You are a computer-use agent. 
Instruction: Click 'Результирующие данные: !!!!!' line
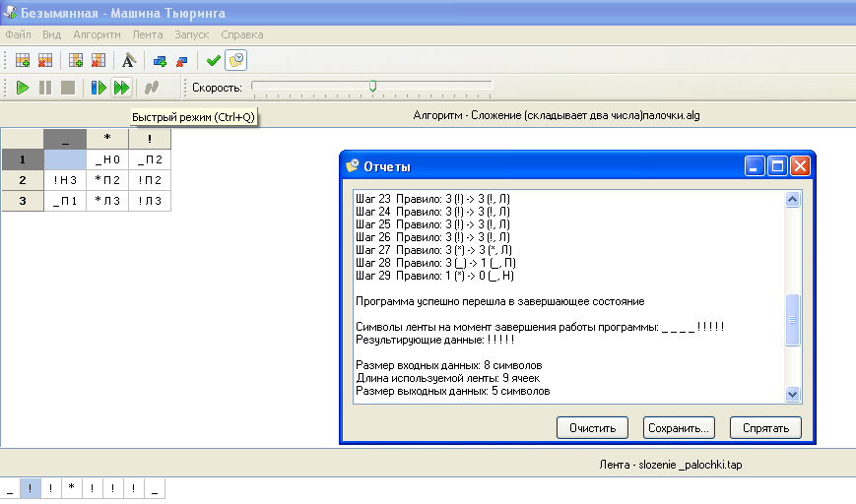[x=435, y=340]
